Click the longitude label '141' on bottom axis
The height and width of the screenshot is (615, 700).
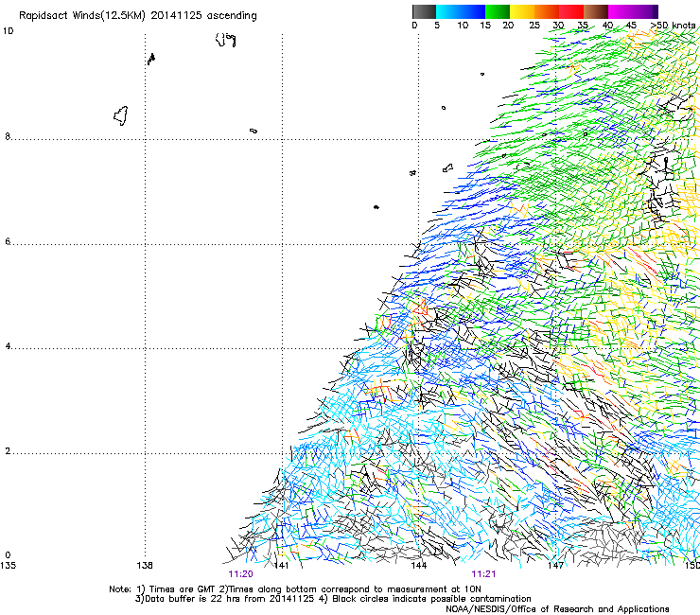[281, 566]
